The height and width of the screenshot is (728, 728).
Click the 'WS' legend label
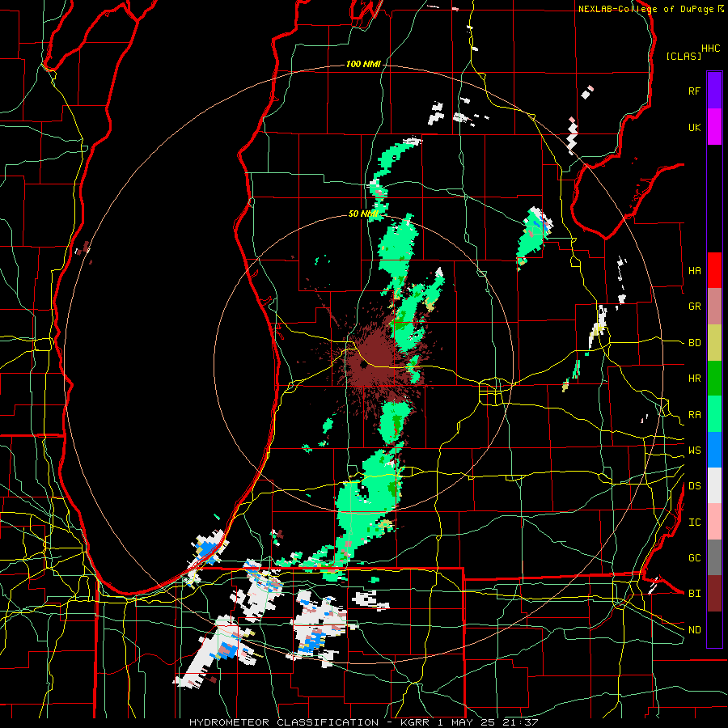click(694, 451)
